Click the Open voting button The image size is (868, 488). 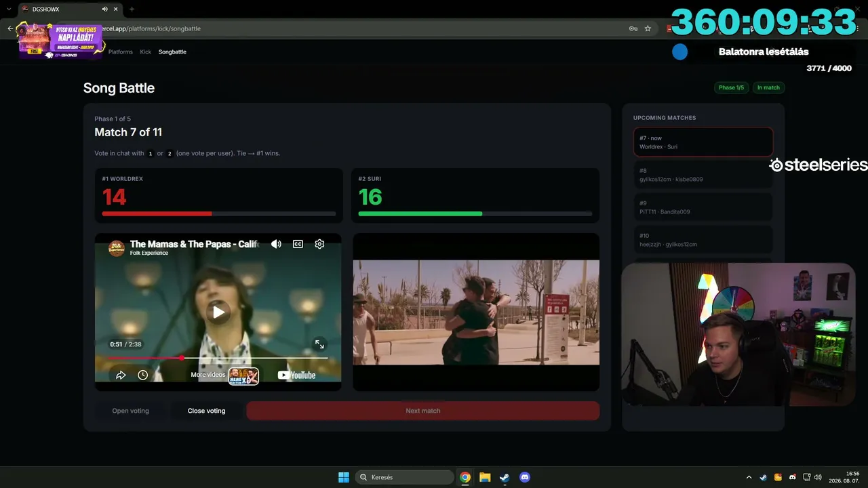tap(130, 411)
